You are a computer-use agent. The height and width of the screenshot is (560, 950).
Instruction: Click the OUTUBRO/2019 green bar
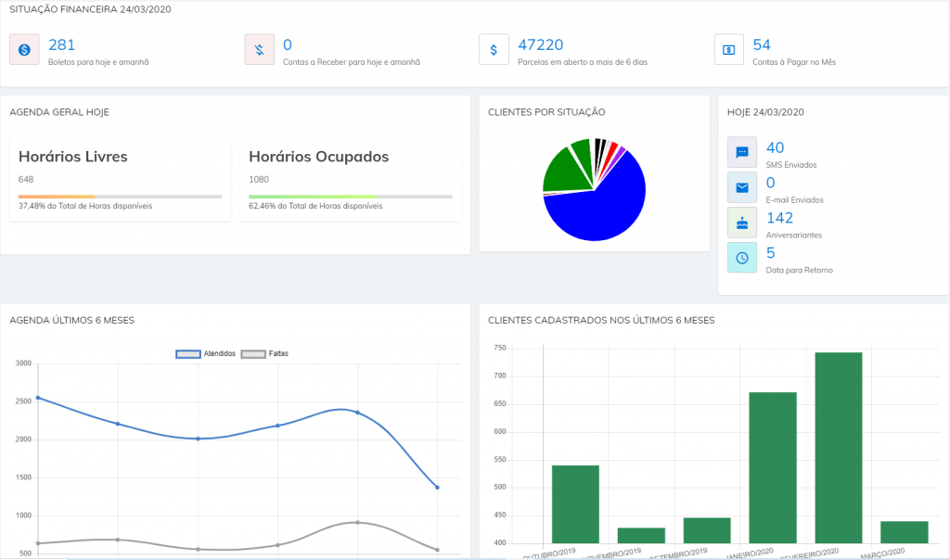tap(575, 503)
